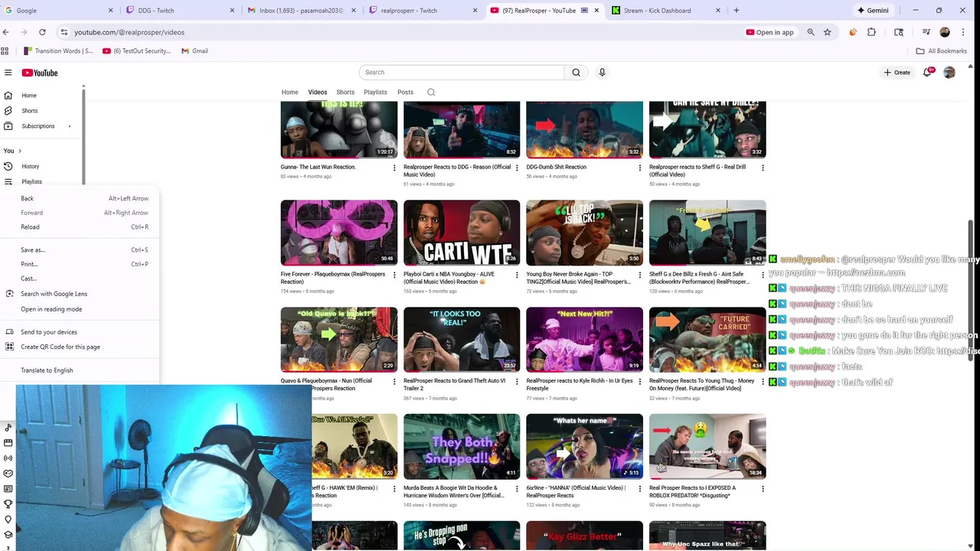
Task: Open options for Kyle Richh video
Action: click(640, 381)
